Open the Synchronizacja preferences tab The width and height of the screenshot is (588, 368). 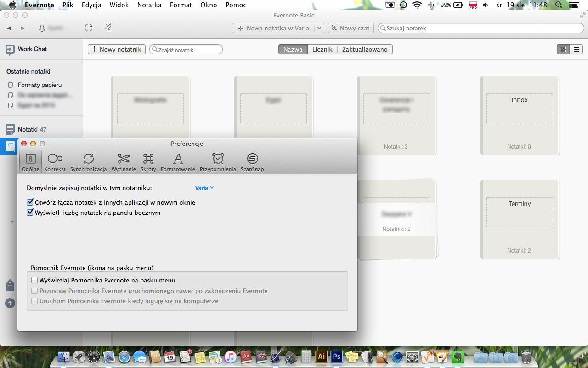pyautogui.click(x=88, y=162)
